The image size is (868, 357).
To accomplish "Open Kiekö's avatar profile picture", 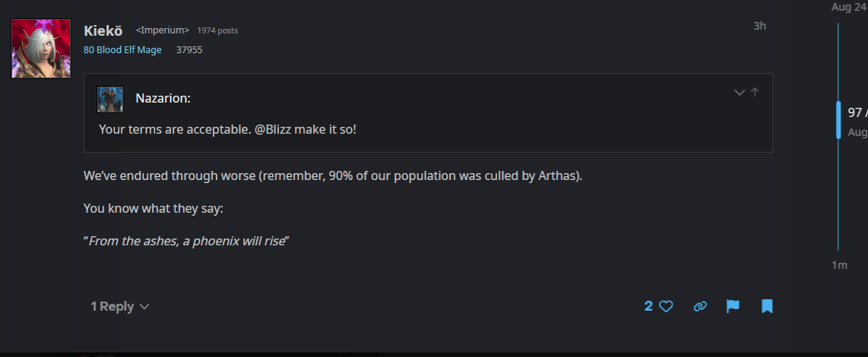I will pos(41,49).
